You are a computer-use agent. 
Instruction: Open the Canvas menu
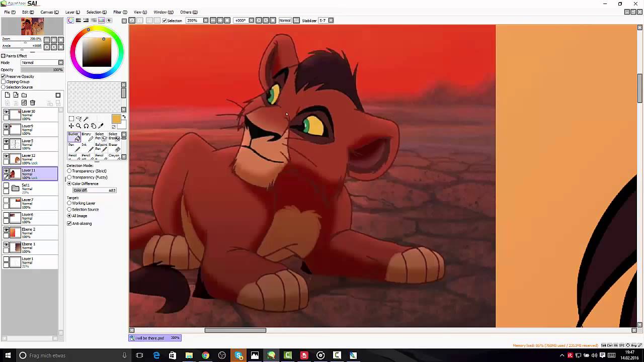coord(49,12)
